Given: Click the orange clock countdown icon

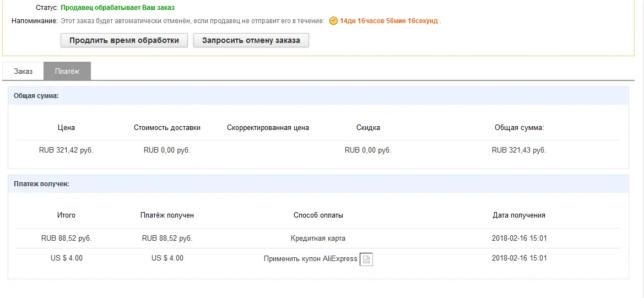Looking at the screenshot, I should 333,20.
